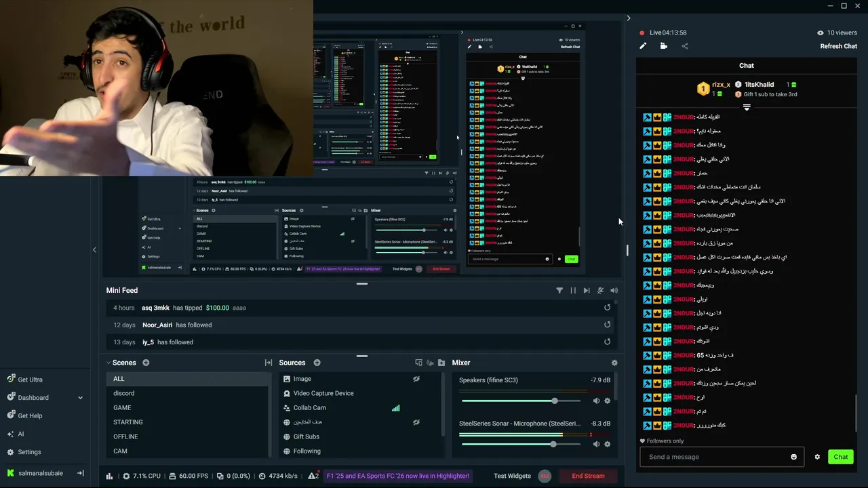Select the ALL scene
868x488 pixels.
[x=188, y=379]
